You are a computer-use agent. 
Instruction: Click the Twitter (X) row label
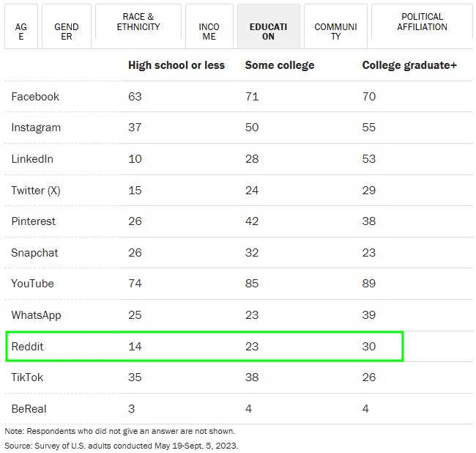click(x=37, y=191)
